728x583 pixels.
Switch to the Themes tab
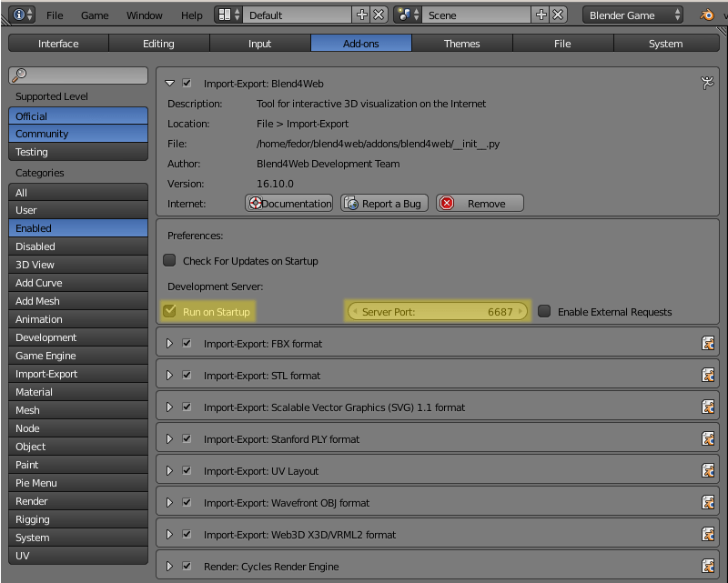(x=461, y=44)
